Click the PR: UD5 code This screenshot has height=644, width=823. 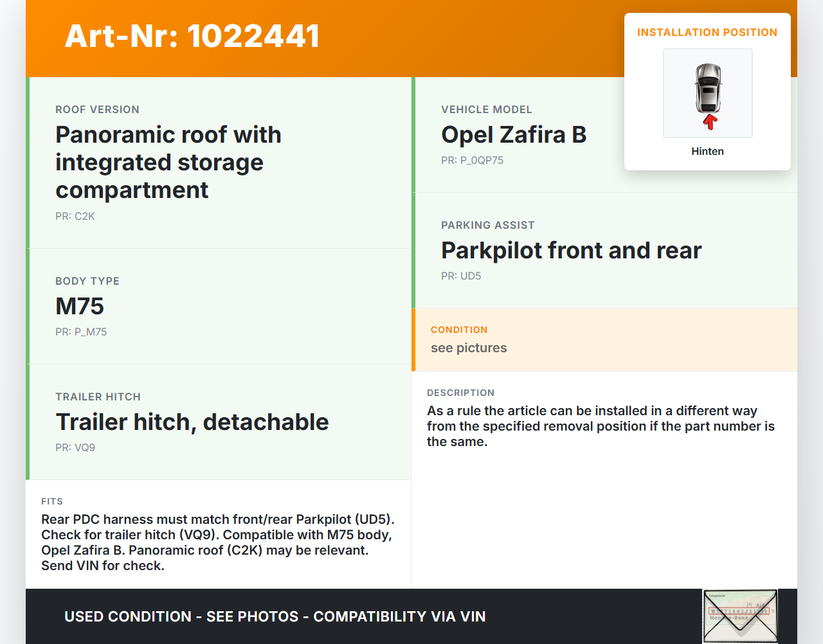(461, 276)
